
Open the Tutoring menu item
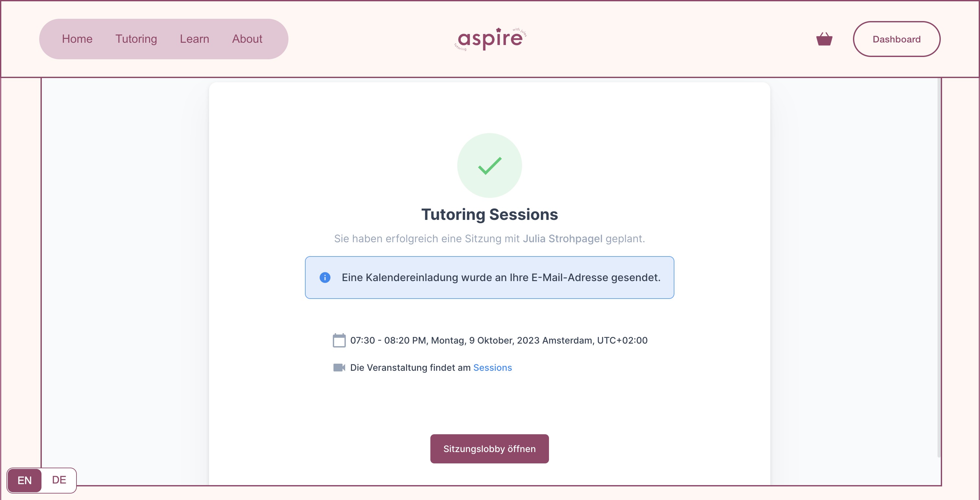click(136, 39)
